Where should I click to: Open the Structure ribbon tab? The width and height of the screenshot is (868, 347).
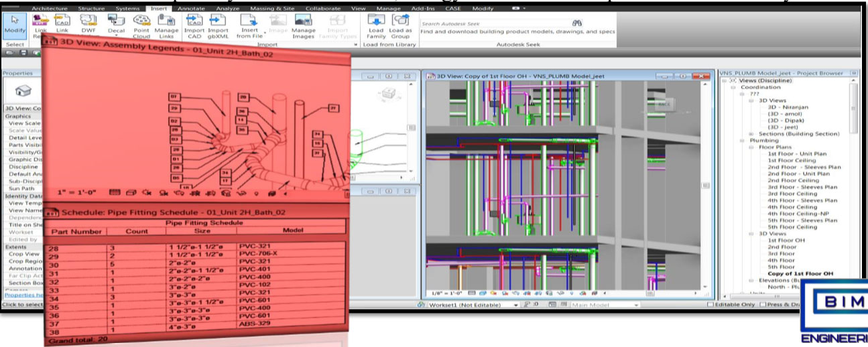tap(92, 8)
